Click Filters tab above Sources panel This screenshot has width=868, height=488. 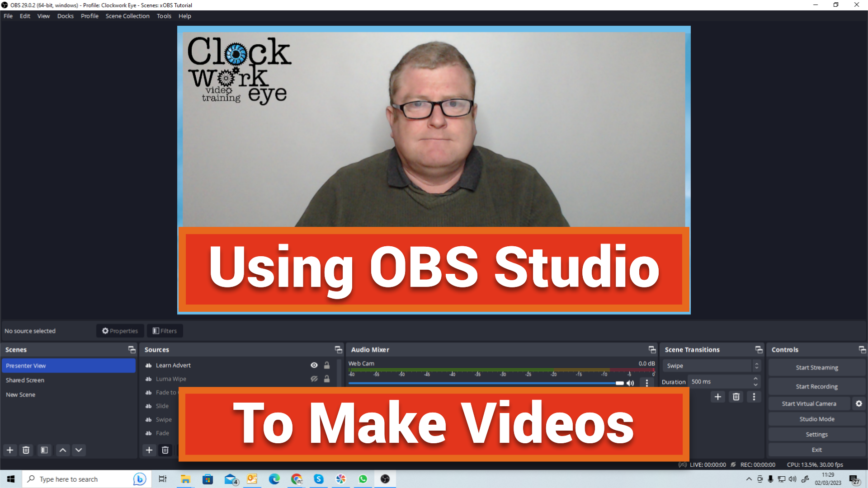pyautogui.click(x=165, y=331)
